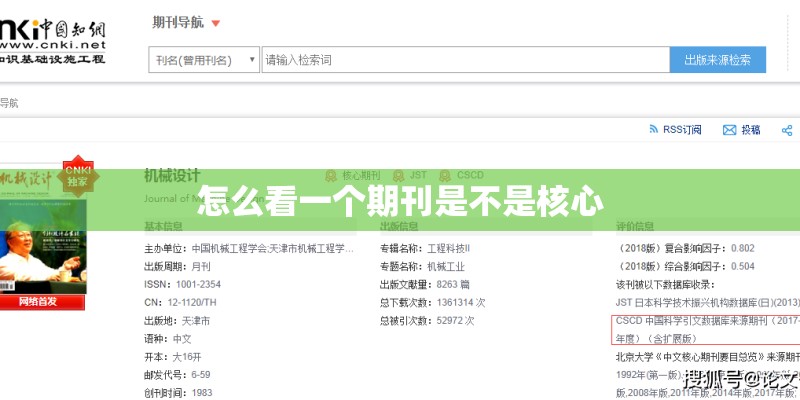Click the 北京大学《中文核心期刊要目总览》 entry
This screenshot has height=400, width=800.
tap(708, 357)
